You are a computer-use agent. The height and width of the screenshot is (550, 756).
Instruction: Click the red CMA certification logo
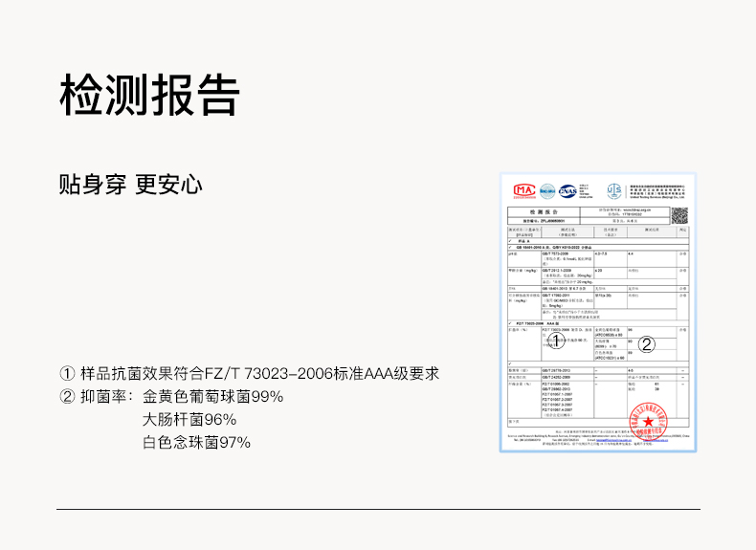pos(524,191)
